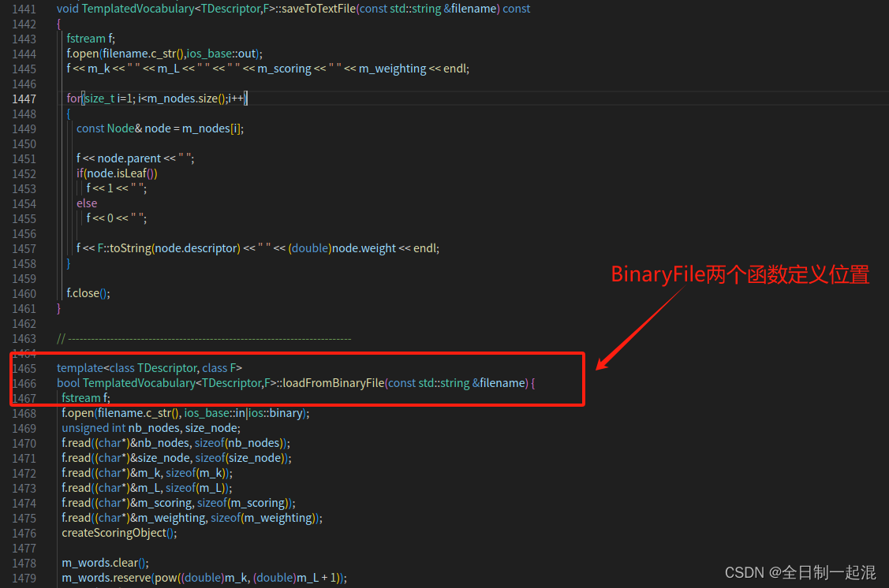Click '&filename' parameter on line 1441
This screenshot has width=889, height=588.
pyautogui.click(x=470, y=9)
